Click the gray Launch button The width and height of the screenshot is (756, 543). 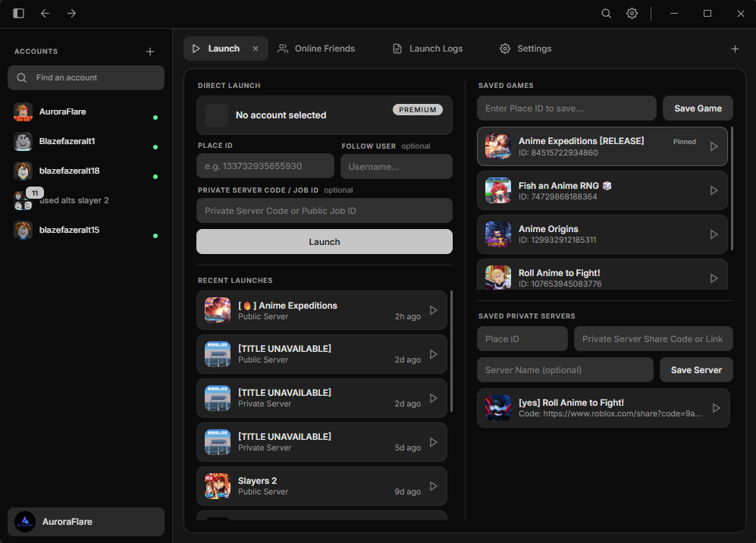pyautogui.click(x=325, y=242)
